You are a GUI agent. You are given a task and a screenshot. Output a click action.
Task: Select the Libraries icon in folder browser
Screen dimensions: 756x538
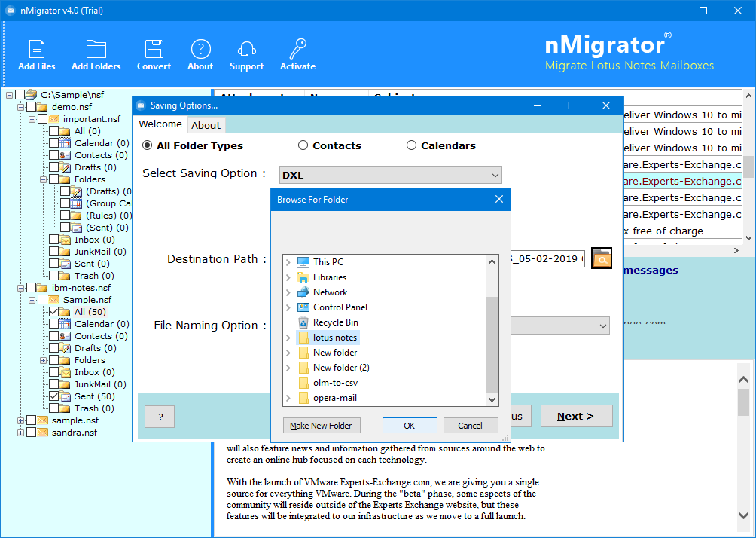tap(303, 277)
